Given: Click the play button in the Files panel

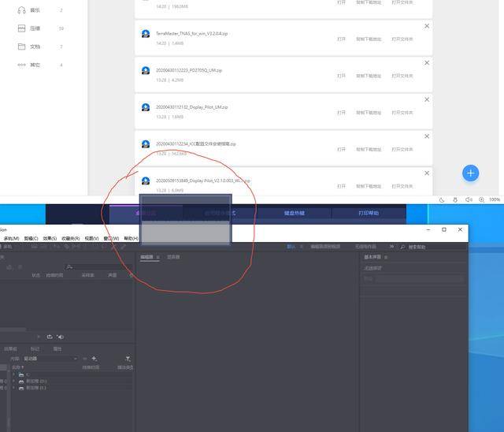Looking at the screenshot, I should click(x=39, y=337).
